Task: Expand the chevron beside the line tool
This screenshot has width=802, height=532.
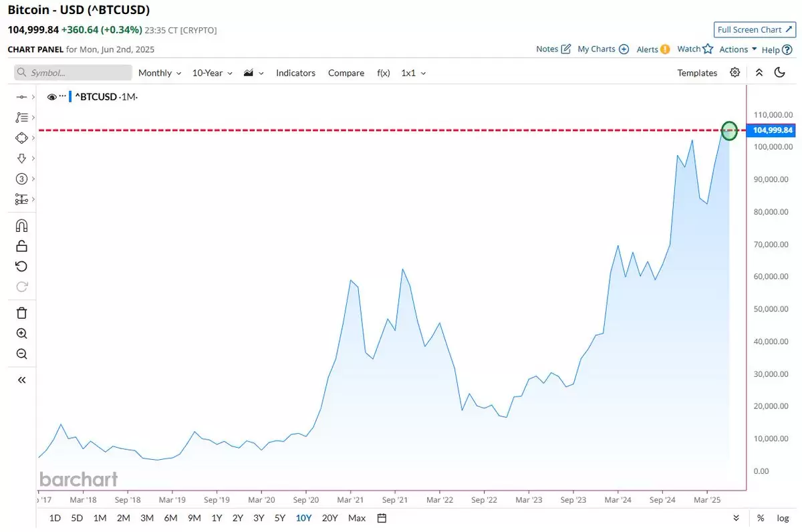Action: click(x=33, y=97)
